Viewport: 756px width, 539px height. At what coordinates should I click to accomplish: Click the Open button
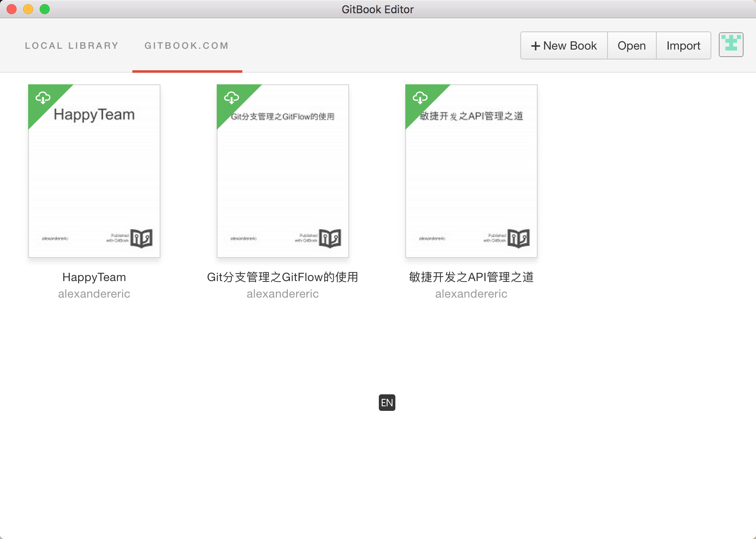click(632, 45)
